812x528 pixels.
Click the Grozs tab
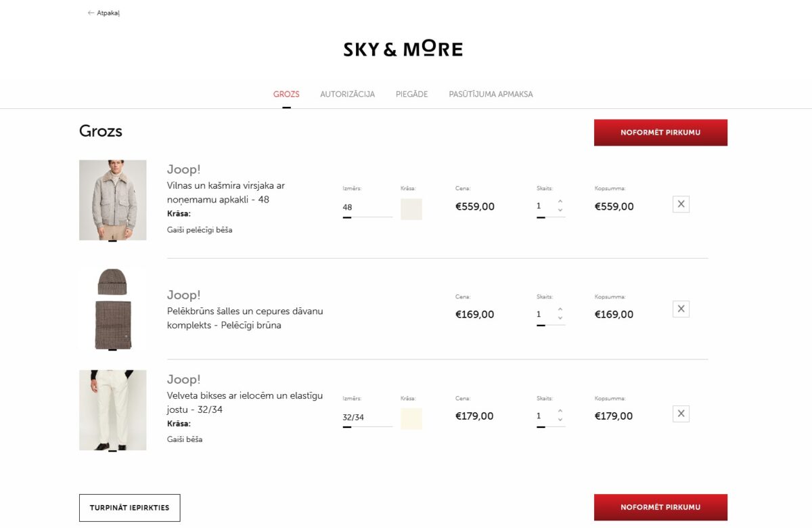click(286, 94)
